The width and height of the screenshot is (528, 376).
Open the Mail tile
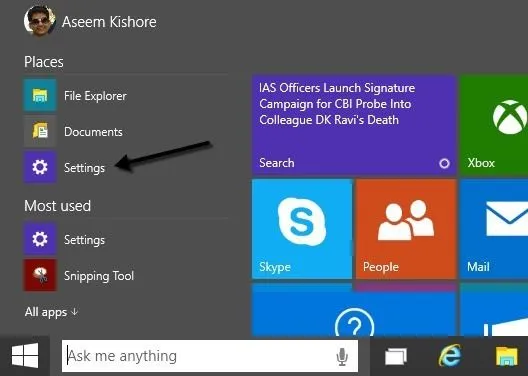494,229
